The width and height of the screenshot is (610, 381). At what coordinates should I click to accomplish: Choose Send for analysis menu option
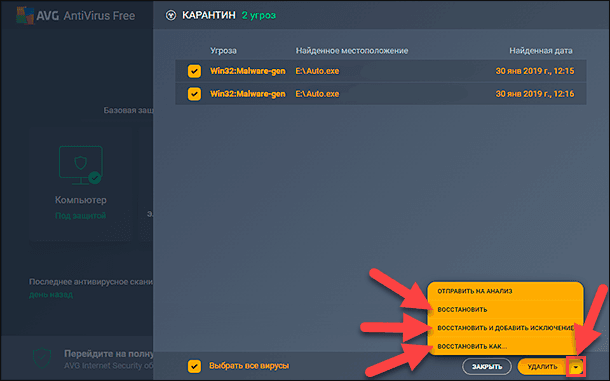[x=475, y=291]
